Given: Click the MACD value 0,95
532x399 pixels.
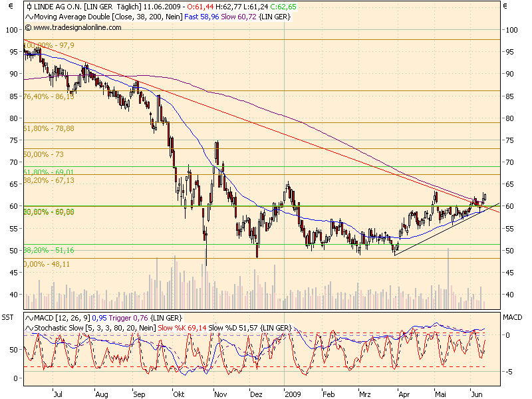Looking at the screenshot, I should pos(99,319).
